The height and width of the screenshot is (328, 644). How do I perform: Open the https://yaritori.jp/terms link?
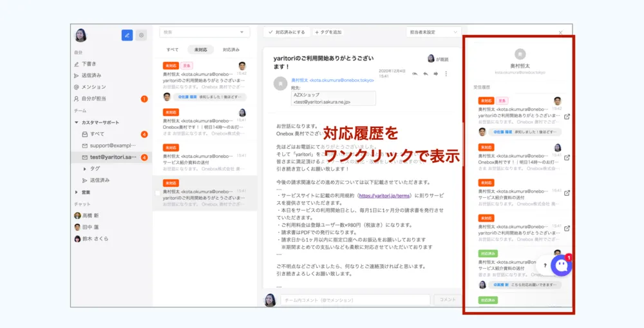[384, 196]
